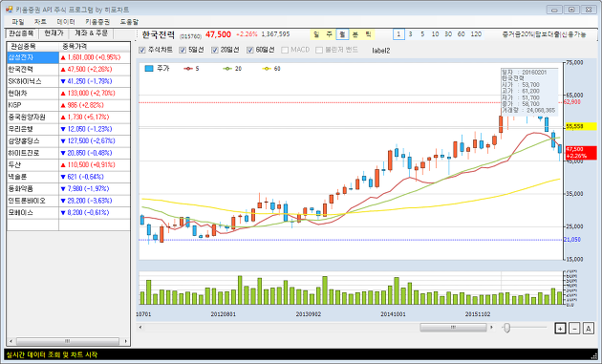602x364 pixels.
Task: Click the 1,367,595 volume value
Action: [x=275, y=34]
